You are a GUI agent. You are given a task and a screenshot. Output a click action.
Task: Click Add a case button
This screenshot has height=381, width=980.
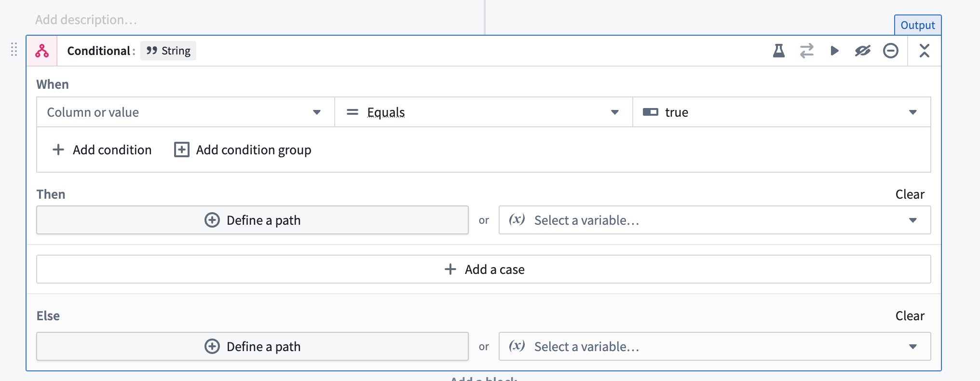(x=483, y=270)
